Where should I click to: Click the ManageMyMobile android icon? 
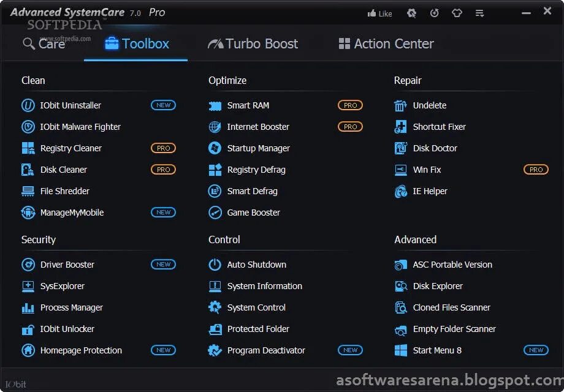click(28, 213)
